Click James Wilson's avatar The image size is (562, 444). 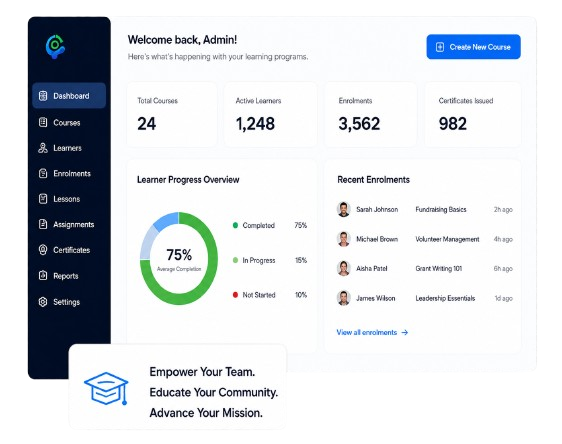(x=344, y=298)
